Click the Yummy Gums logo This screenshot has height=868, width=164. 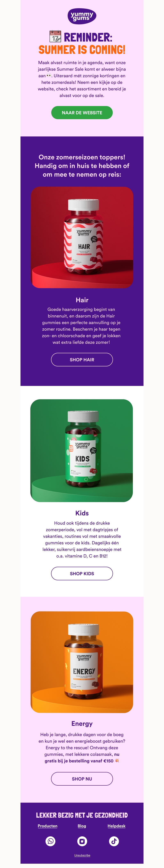point(82,16)
